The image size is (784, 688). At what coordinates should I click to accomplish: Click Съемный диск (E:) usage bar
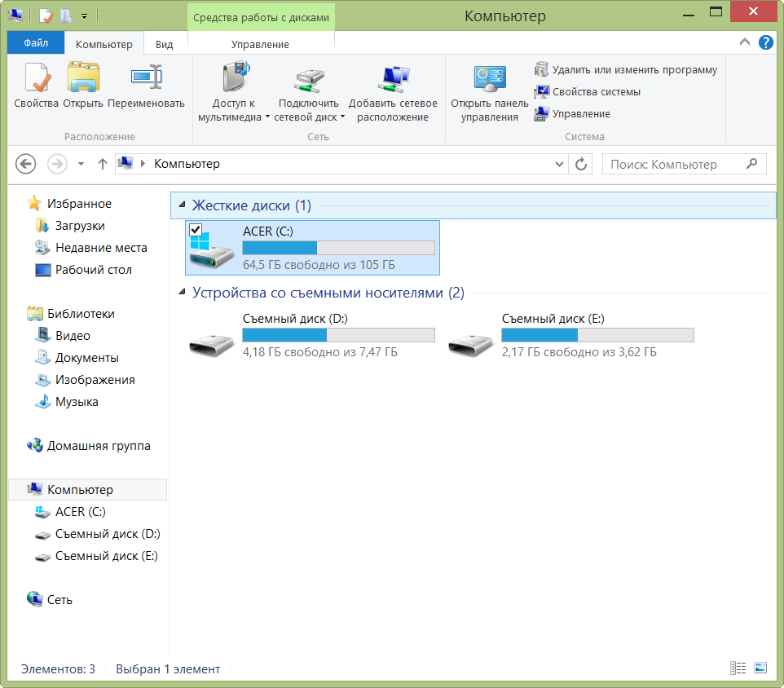pyautogui.click(x=597, y=334)
